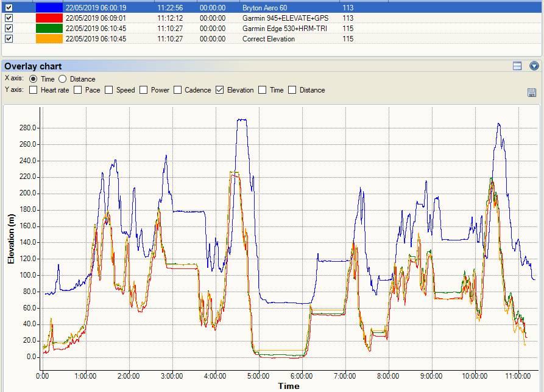The width and height of the screenshot is (544, 392).
Task: Uncheck the Bryton Aero 60 row checkbox
Action: [x=9, y=8]
